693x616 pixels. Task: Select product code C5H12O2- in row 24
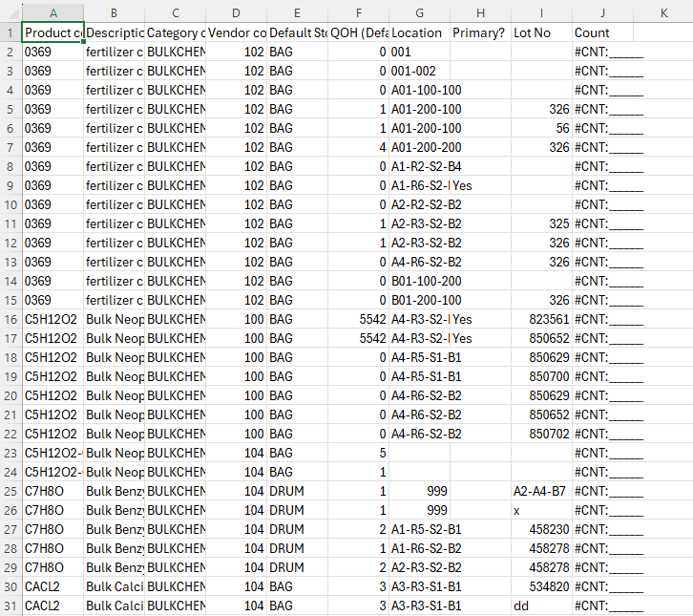[53, 472]
